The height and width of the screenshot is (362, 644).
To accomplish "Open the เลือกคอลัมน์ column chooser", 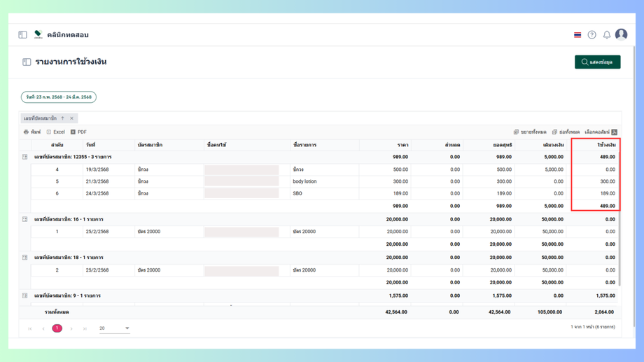I will pyautogui.click(x=601, y=132).
